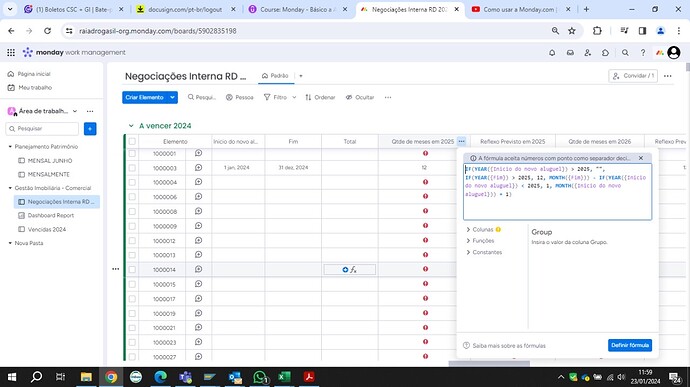Open Dashboard Report in sidebar
The width and height of the screenshot is (690, 387).
click(51, 215)
